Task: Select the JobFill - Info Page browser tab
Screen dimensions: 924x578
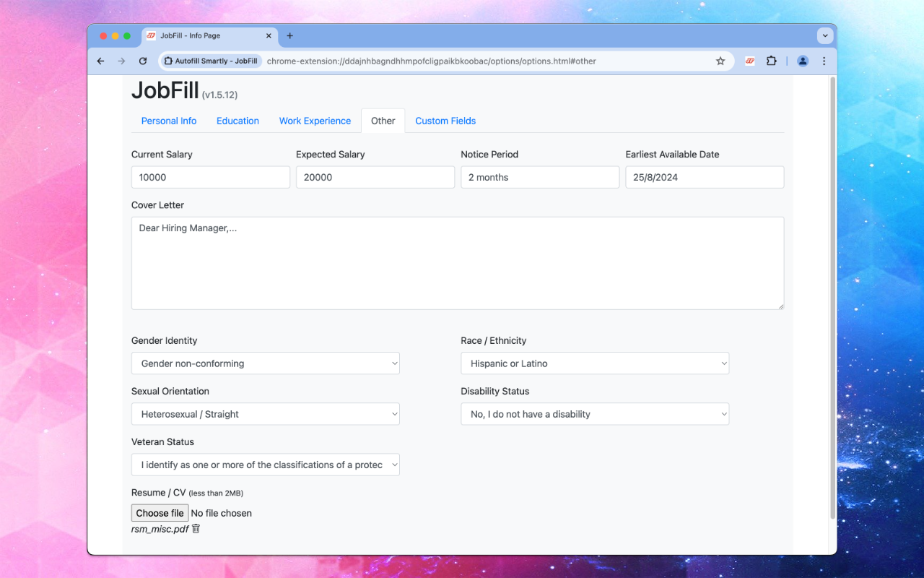Action: [209, 35]
